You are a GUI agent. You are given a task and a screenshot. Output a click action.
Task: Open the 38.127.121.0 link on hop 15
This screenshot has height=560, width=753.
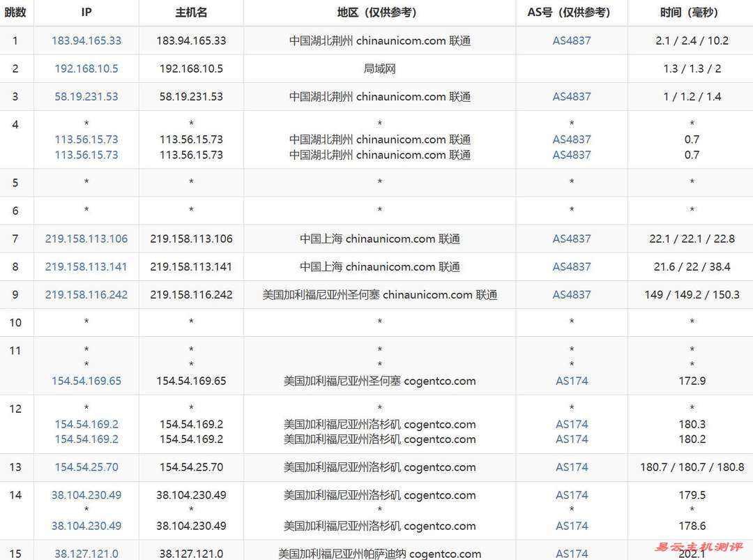(86, 554)
